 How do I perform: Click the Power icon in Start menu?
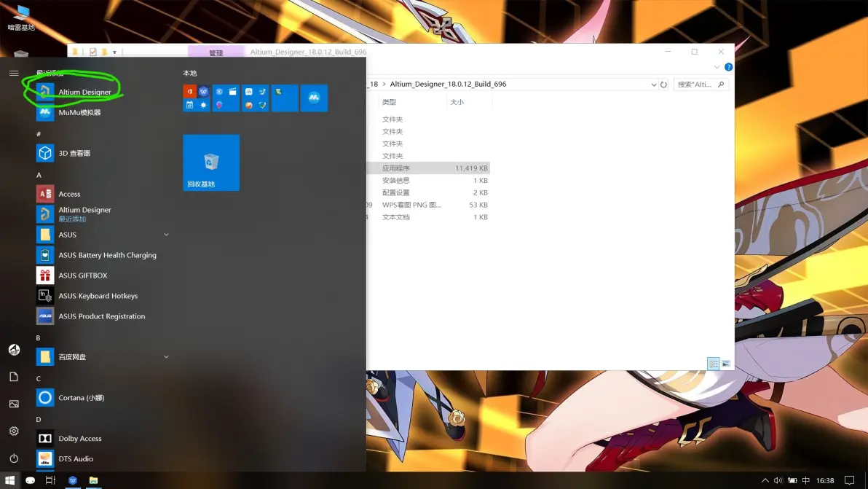point(14,458)
